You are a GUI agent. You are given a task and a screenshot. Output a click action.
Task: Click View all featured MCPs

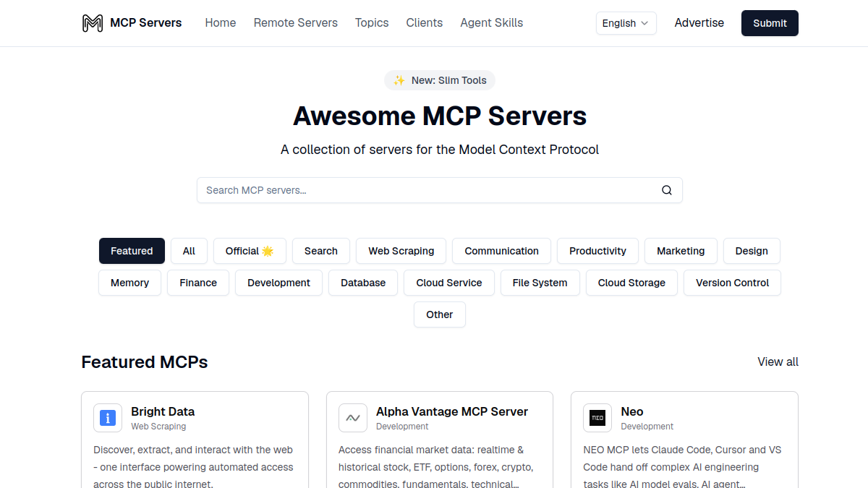(778, 361)
